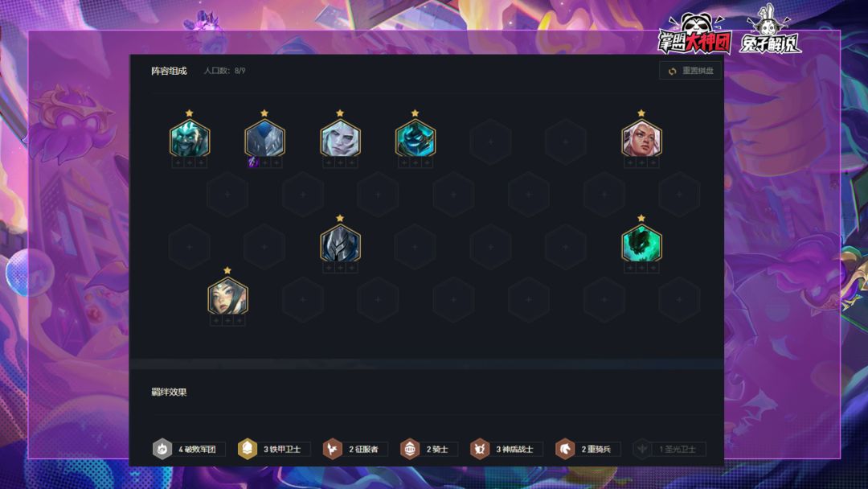Image resolution: width=868 pixels, height=489 pixels.
Task: Click the dark-haired female champion in bottom row
Action: (x=227, y=297)
